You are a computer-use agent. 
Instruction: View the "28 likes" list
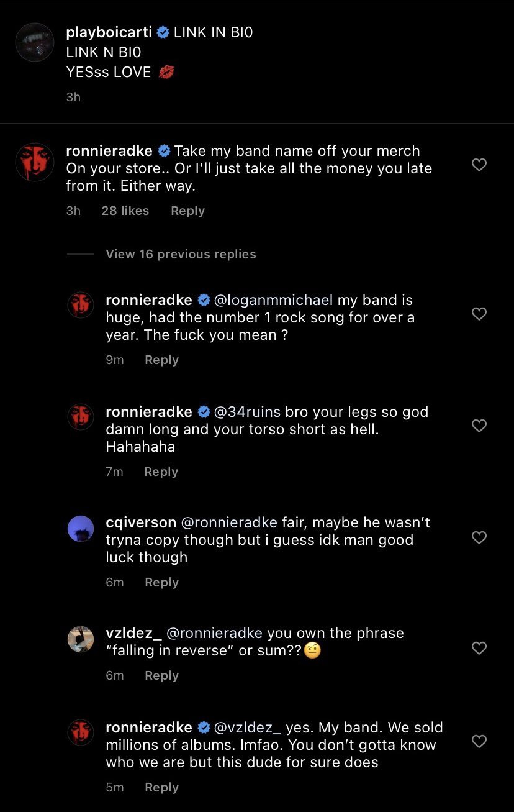125,211
